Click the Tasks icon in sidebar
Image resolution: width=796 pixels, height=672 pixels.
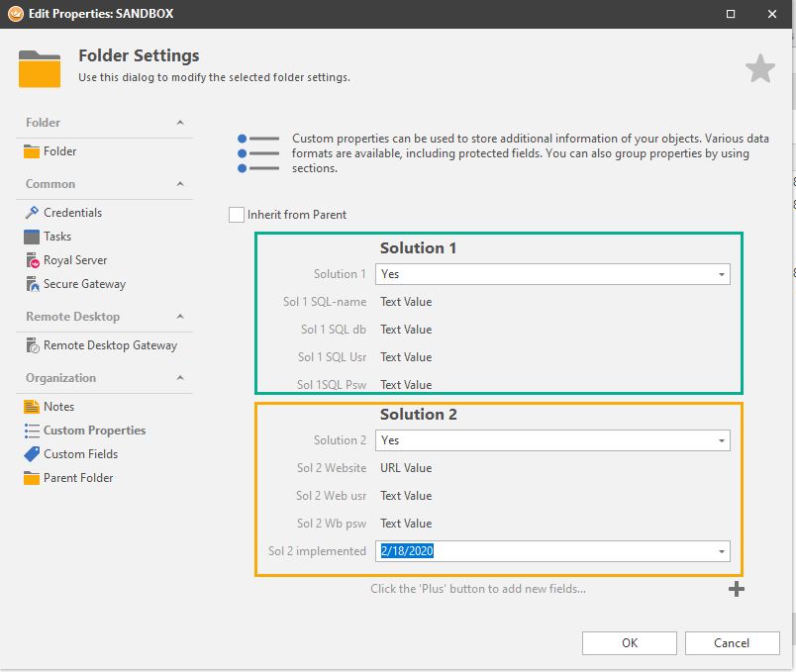pyautogui.click(x=32, y=237)
